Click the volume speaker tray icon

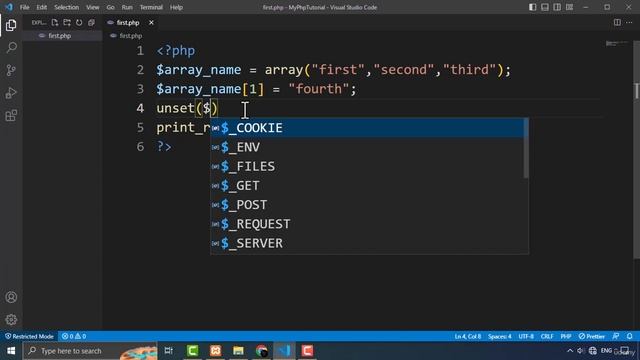coord(580,351)
